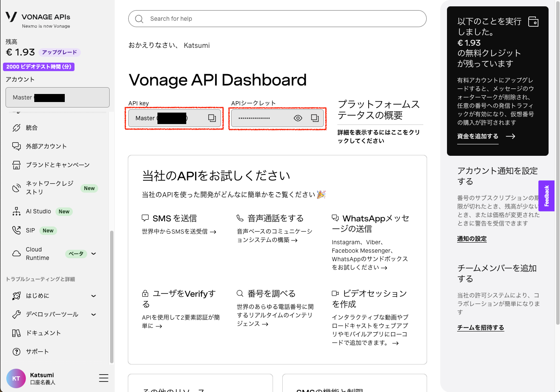Screen dimensions: 560x392
Task: Click the ビデオセッション camera icon
Action: point(335,293)
